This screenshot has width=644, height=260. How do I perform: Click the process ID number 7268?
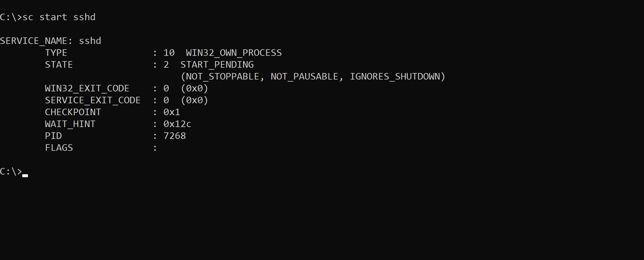(174, 136)
